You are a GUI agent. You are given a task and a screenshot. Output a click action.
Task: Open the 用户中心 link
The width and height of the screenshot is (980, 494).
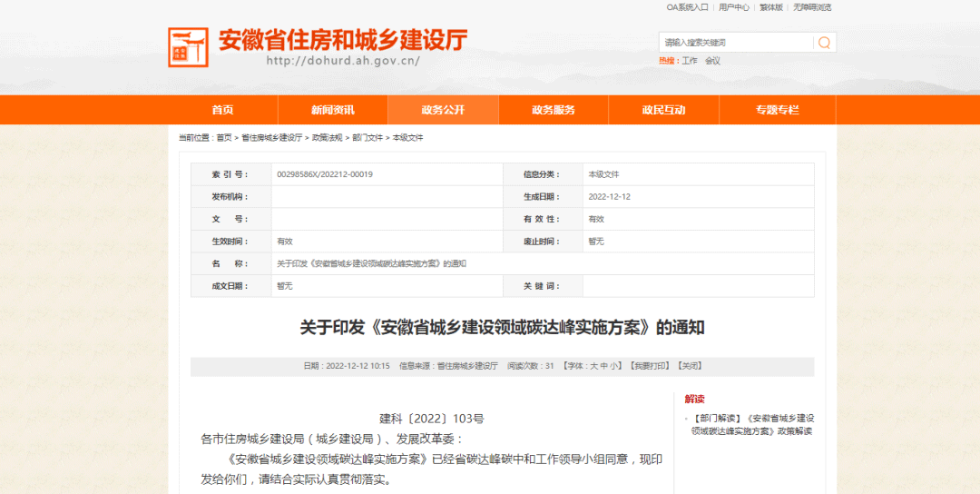point(734,7)
